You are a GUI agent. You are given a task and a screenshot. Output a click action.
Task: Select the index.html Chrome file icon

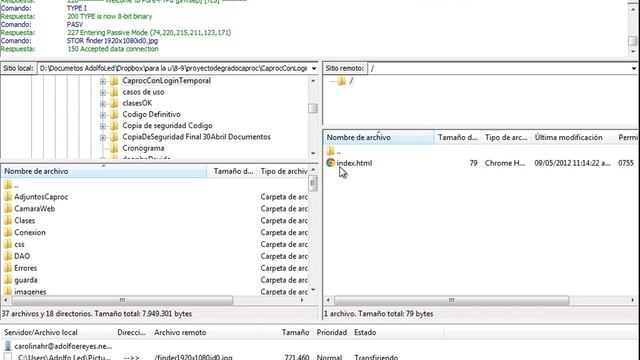(331, 163)
